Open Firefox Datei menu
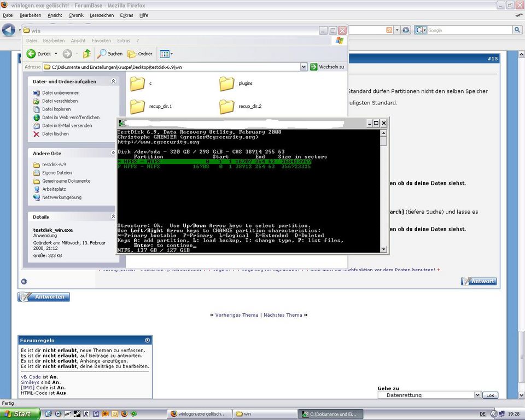This screenshot has width=525, height=420. tap(8, 15)
